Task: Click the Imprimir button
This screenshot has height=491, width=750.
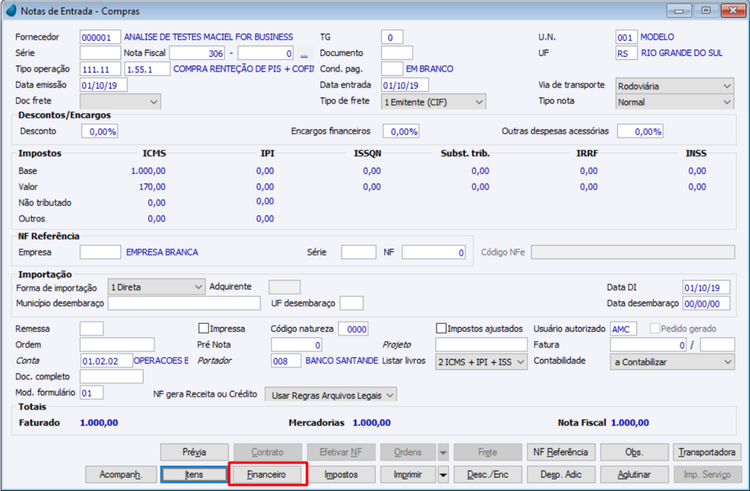Action: tap(408, 475)
